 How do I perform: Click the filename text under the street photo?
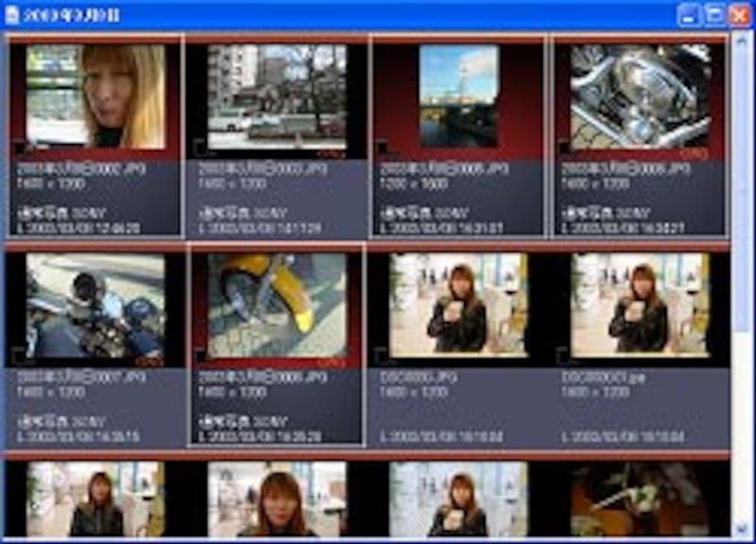coord(253,169)
